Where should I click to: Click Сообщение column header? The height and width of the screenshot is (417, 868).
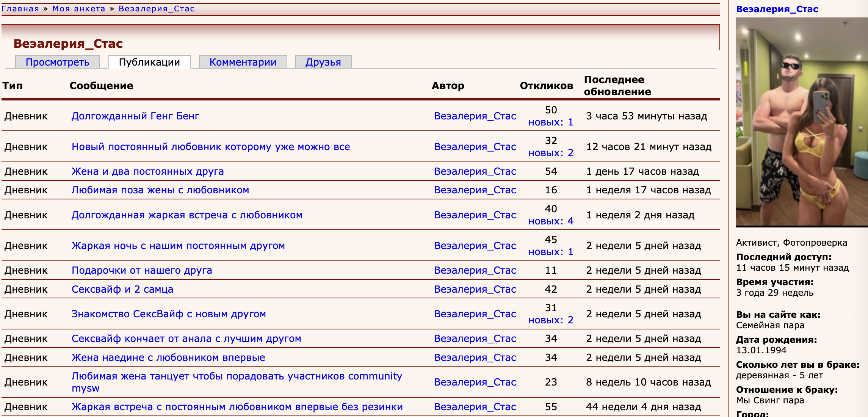(101, 86)
